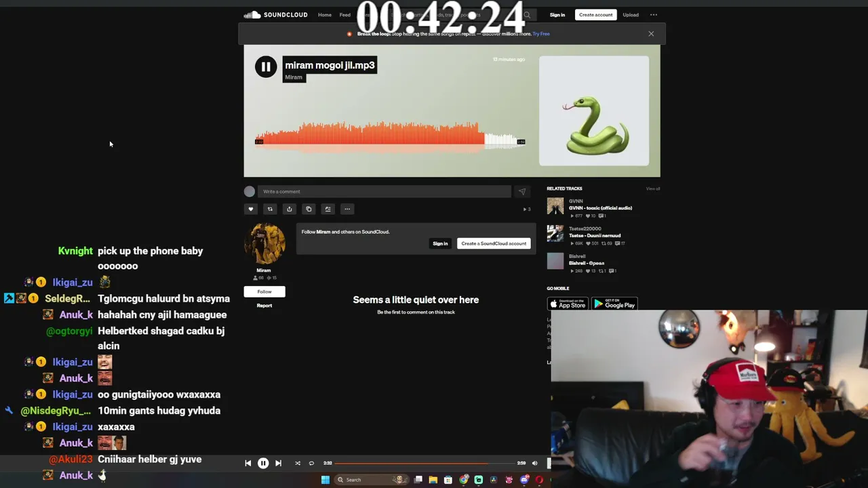Open Discord from the taskbar

(524, 480)
